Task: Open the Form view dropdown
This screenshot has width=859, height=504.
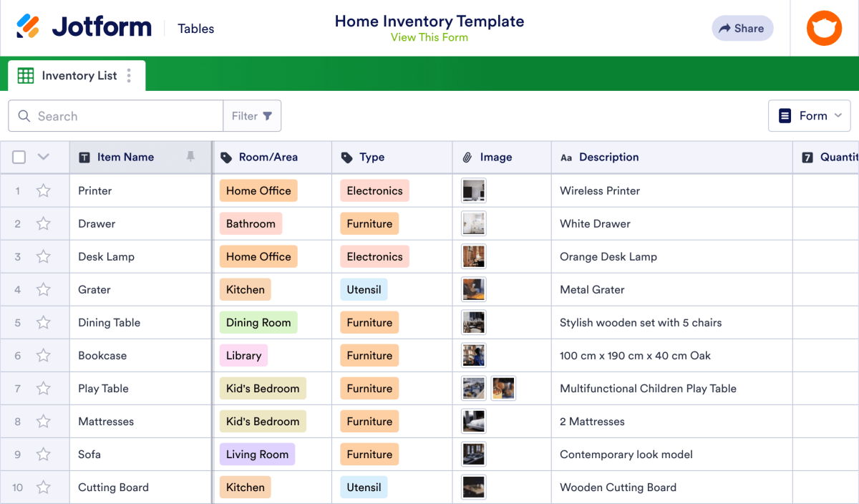Action: click(809, 115)
